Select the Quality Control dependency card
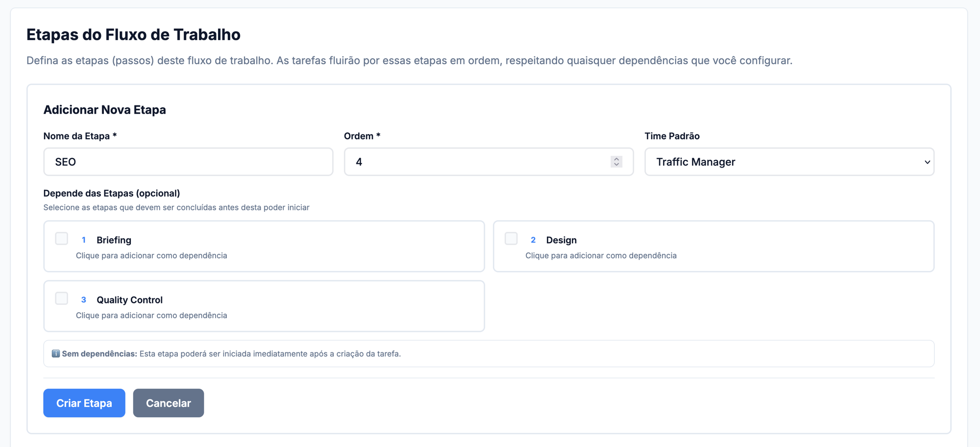This screenshot has width=980, height=447. pos(264,306)
